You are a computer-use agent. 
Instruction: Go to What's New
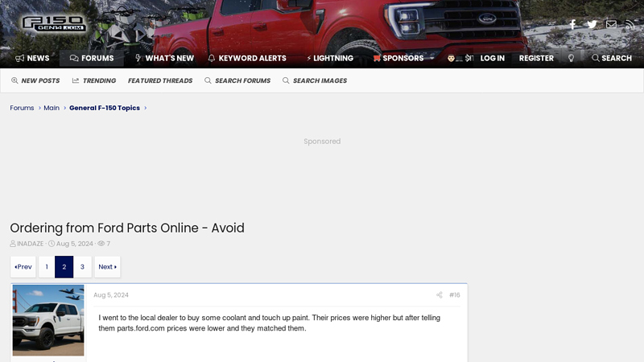pyautogui.click(x=164, y=58)
